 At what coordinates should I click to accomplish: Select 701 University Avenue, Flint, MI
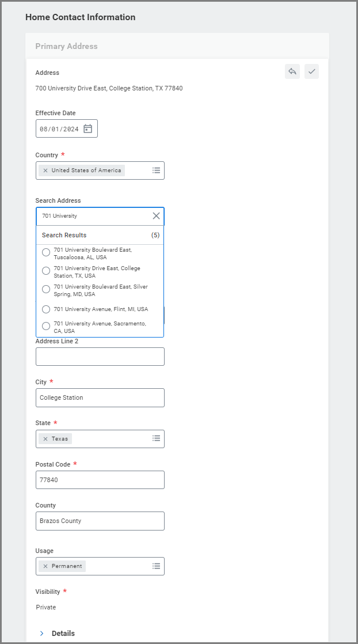coord(46,309)
